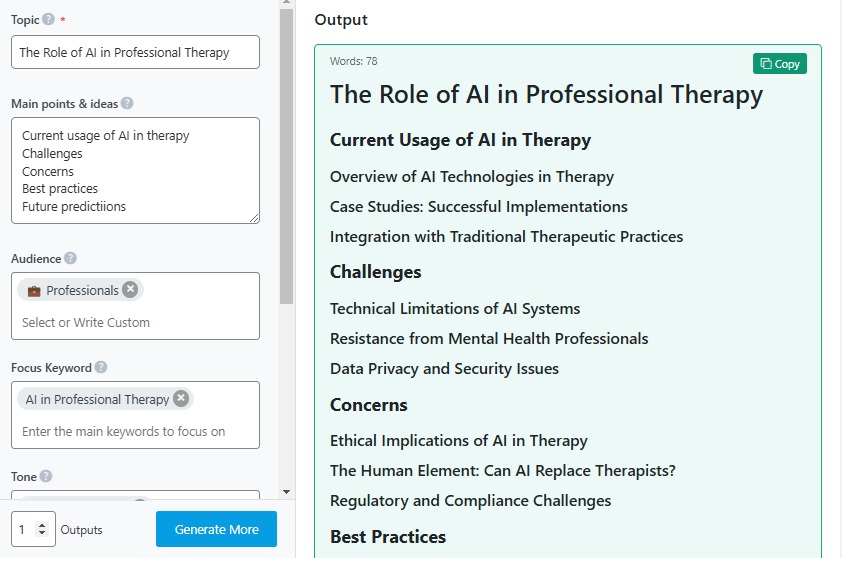Click the Focus Keyword help icon

click(x=101, y=368)
